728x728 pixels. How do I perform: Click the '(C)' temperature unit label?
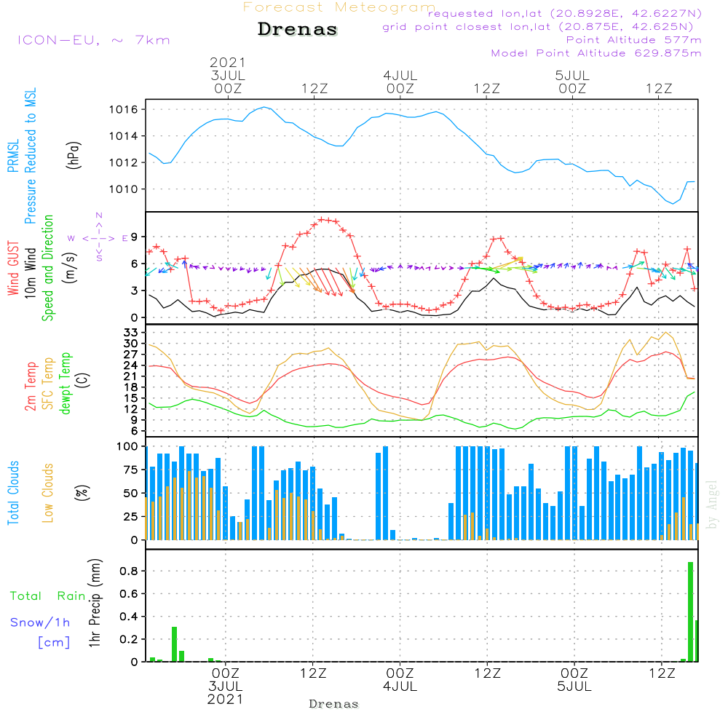pyautogui.click(x=83, y=381)
